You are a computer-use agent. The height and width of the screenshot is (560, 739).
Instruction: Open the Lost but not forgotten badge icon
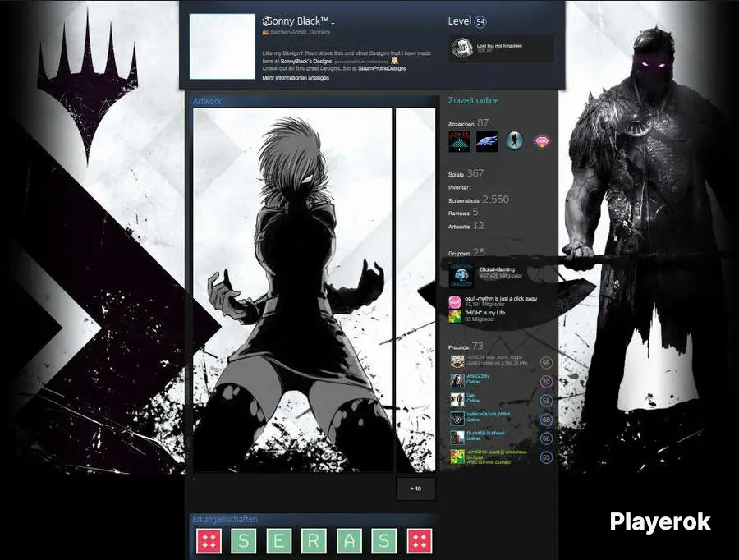click(462, 48)
